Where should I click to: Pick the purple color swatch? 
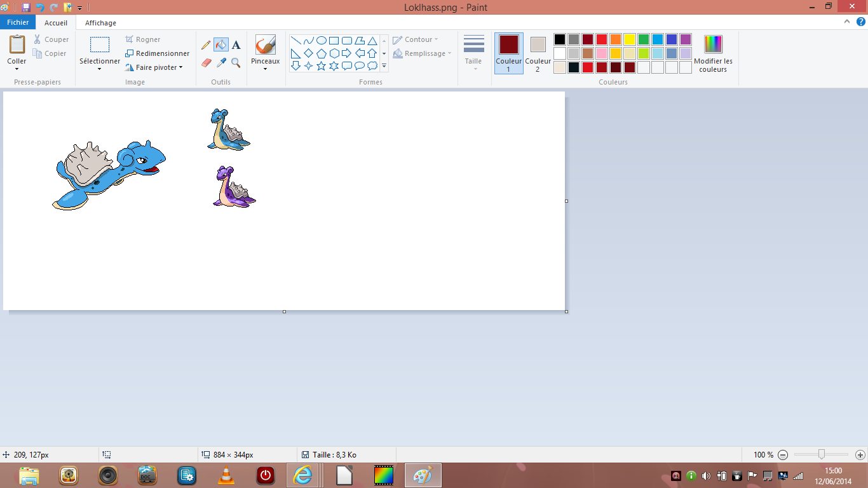pyautogui.click(x=686, y=39)
